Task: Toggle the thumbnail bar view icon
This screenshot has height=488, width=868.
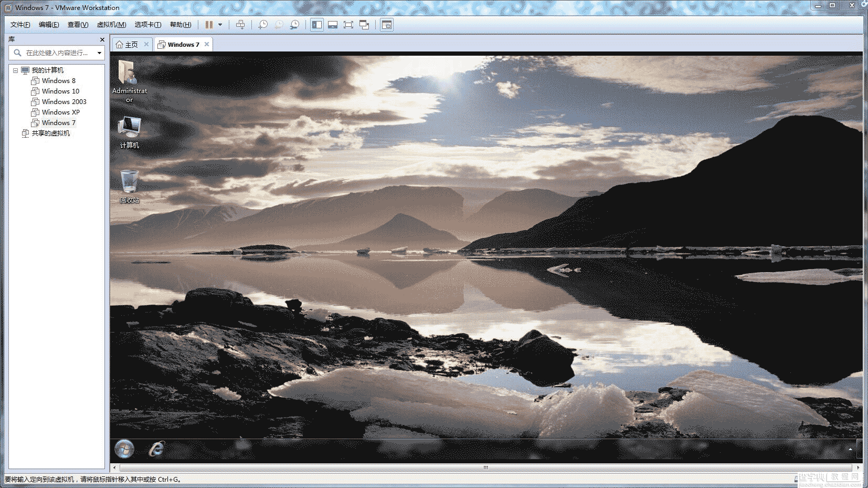Action: point(333,25)
